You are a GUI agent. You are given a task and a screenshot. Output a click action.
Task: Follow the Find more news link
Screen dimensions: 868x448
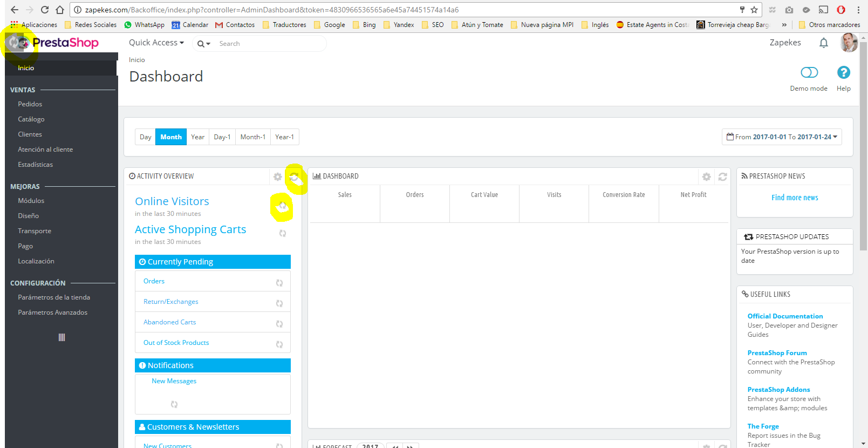point(795,198)
